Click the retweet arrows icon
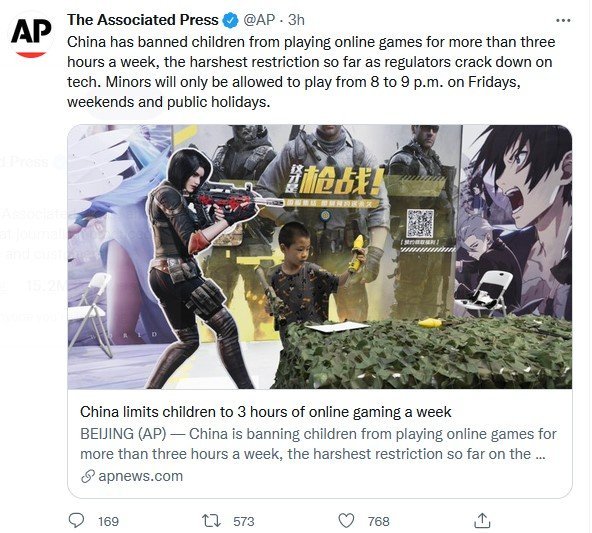Image resolution: width=592 pixels, height=533 pixels. pos(211,521)
